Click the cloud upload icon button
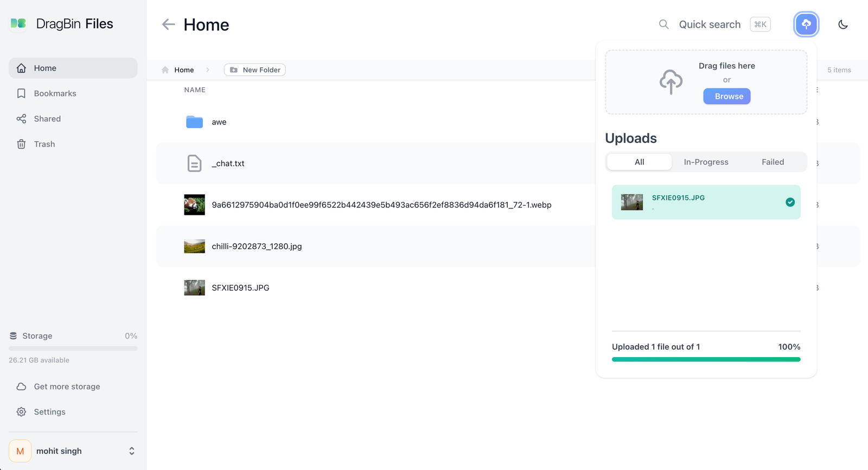The height and width of the screenshot is (470, 868). tap(806, 24)
